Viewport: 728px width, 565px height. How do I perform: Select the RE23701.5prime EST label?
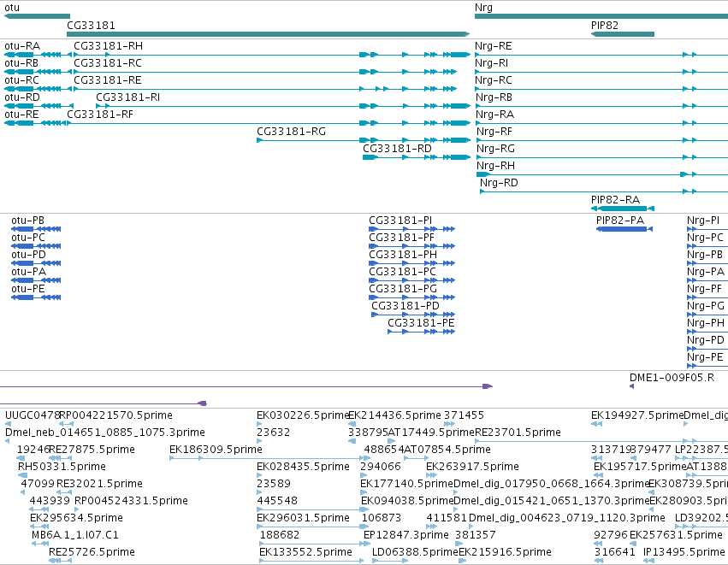click(518, 433)
